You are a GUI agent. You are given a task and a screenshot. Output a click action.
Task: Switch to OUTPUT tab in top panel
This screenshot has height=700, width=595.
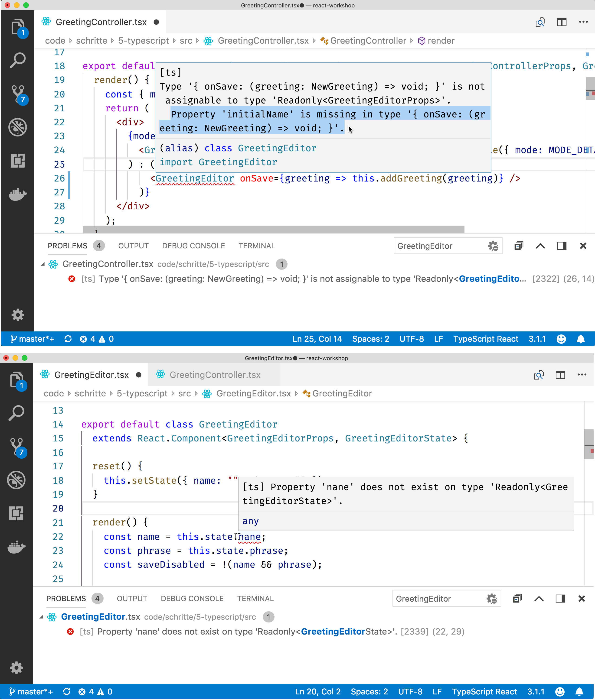[x=133, y=246]
